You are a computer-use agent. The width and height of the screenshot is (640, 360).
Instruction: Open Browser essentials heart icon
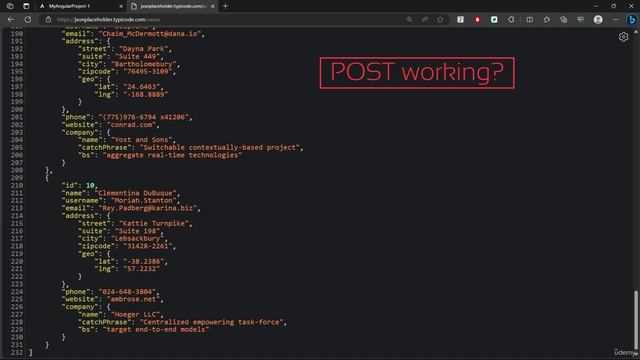coord(580,20)
